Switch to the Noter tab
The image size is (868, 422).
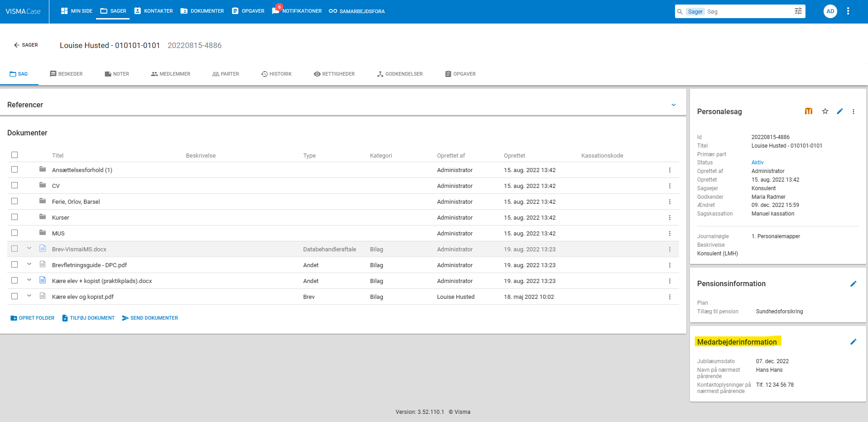[x=117, y=74]
